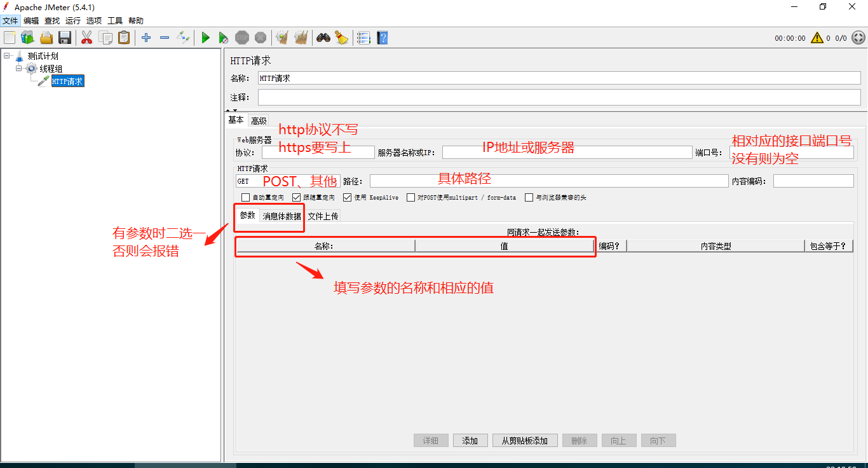Click the Stop sign icon
868x468 pixels.
coord(242,38)
